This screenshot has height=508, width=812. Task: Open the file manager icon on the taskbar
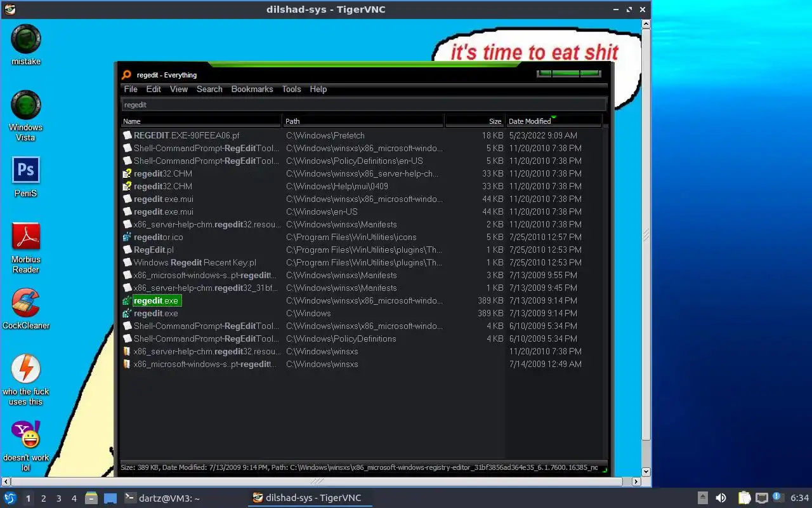91,498
